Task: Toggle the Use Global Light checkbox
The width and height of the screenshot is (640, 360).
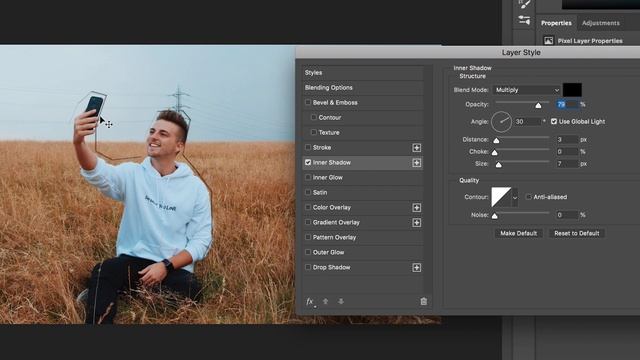Action: 554,122
